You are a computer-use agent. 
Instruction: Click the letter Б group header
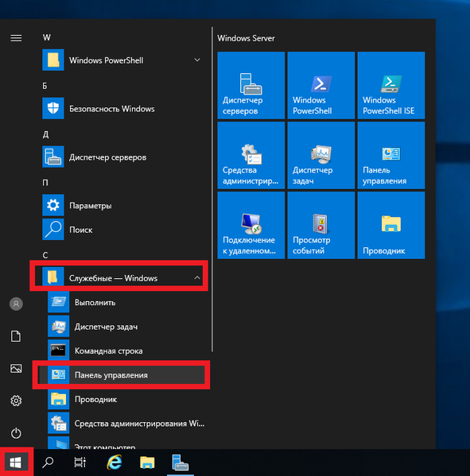pos(45,86)
